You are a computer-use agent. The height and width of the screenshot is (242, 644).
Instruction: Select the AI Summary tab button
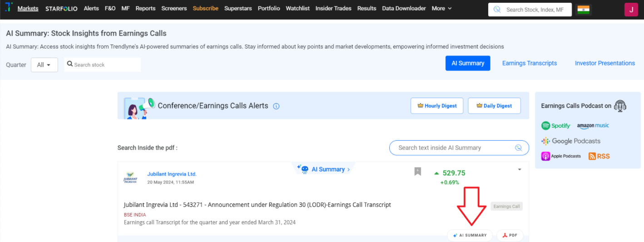pyautogui.click(x=468, y=63)
